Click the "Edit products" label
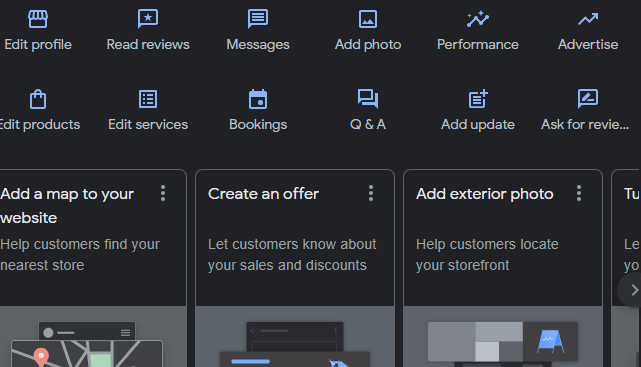Screen dimensions: 641x367 (x=40, y=125)
